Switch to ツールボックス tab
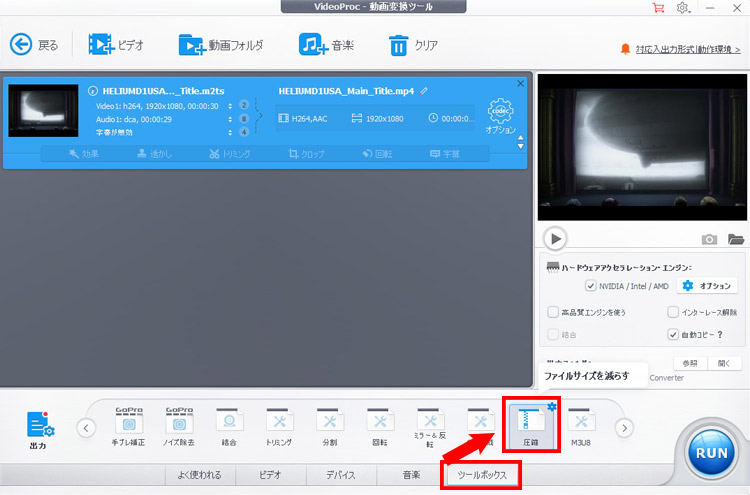The width and height of the screenshot is (750, 495). coord(482,475)
